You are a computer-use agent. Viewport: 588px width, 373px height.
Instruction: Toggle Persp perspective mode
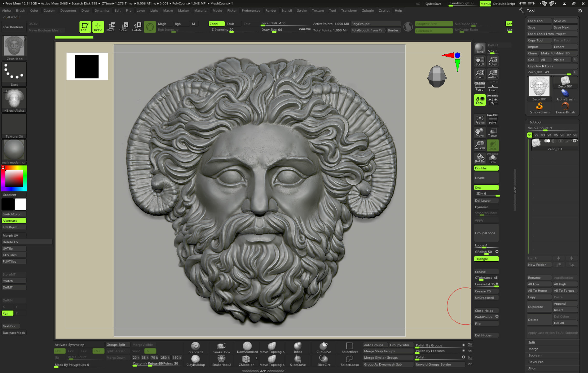pos(480,87)
